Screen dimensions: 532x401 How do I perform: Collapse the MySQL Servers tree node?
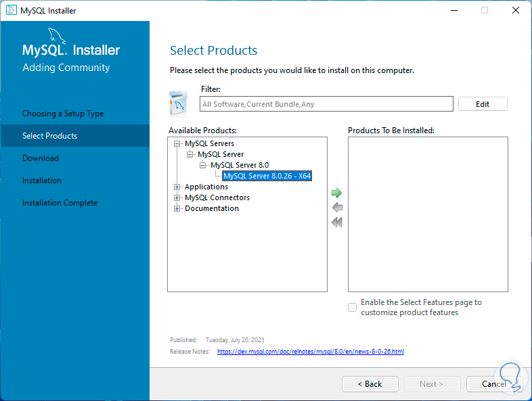(177, 143)
